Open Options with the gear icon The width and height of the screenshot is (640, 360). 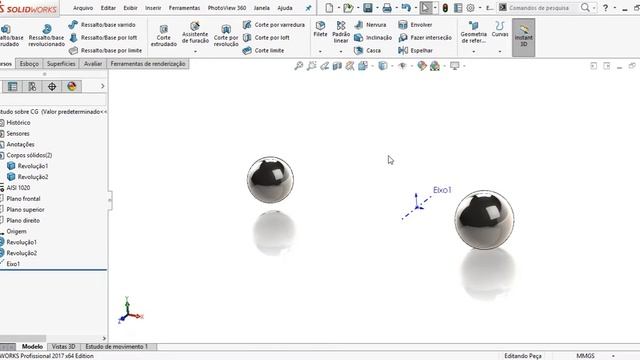click(471, 8)
